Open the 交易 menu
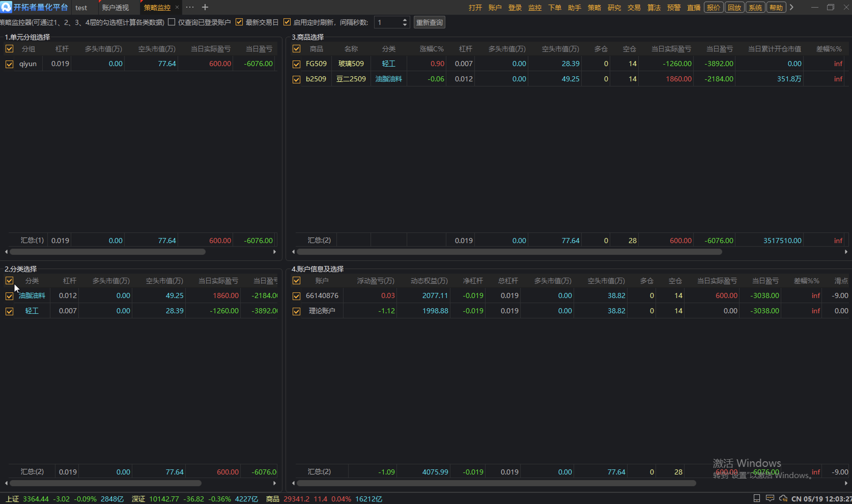This screenshot has height=504, width=852. pos(634,7)
